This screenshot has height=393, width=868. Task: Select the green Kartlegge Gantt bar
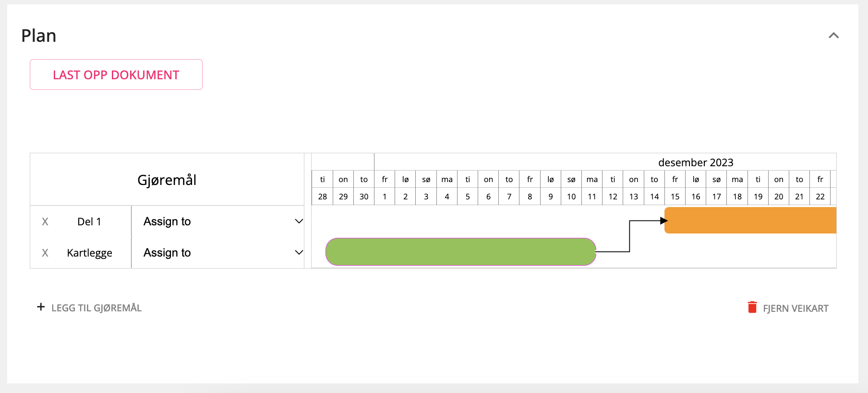click(461, 252)
